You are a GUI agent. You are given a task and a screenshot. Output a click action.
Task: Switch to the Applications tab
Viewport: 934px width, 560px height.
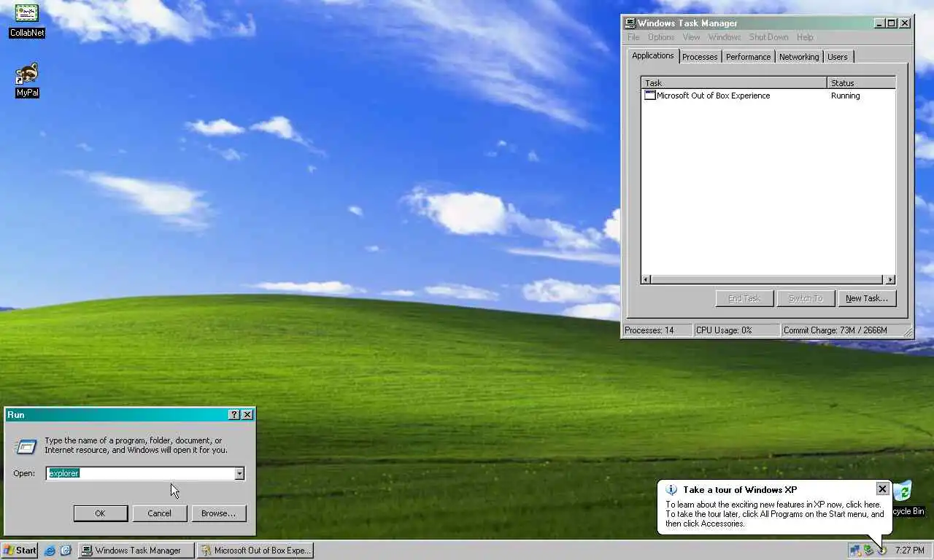coord(653,55)
